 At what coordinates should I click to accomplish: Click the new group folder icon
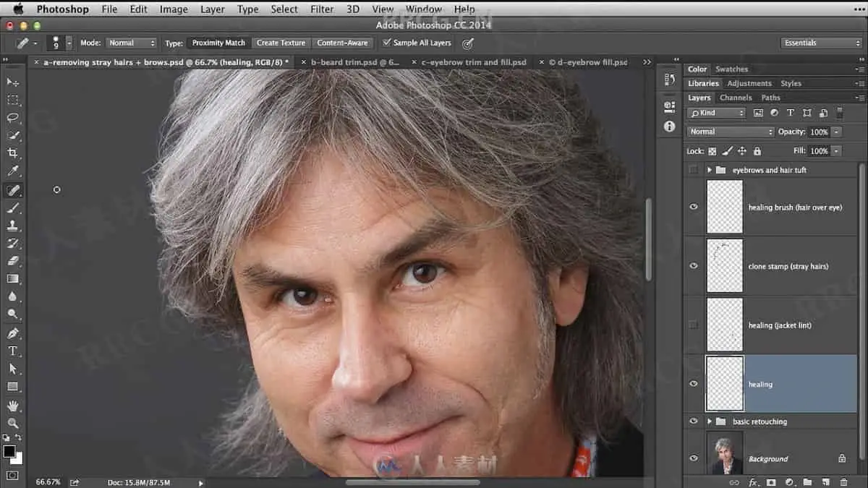(807, 482)
